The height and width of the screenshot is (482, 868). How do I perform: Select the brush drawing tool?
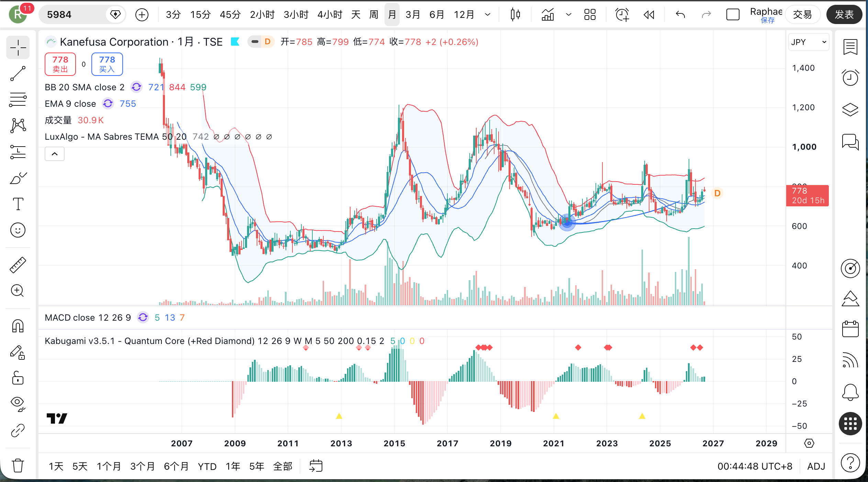coord(18,178)
